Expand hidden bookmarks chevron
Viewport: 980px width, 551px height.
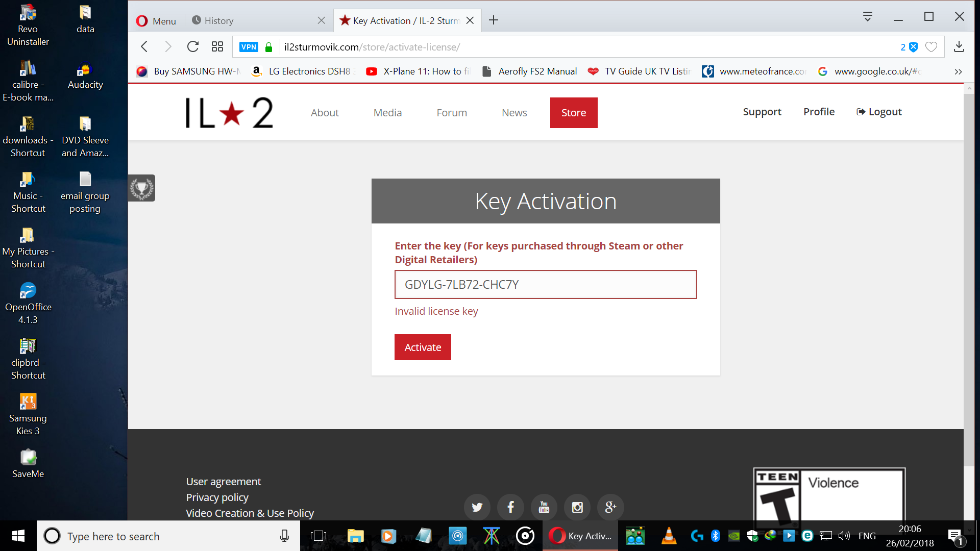pos(958,71)
